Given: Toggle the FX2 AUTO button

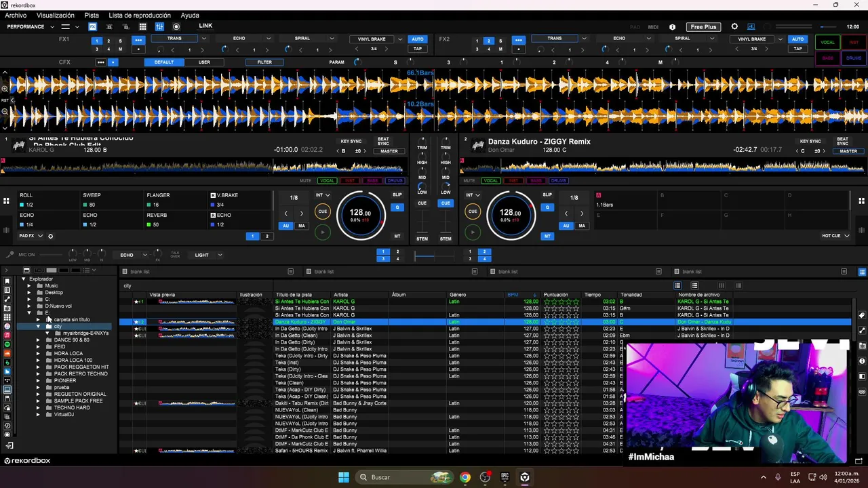Looking at the screenshot, I should pyautogui.click(x=797, y=39).
